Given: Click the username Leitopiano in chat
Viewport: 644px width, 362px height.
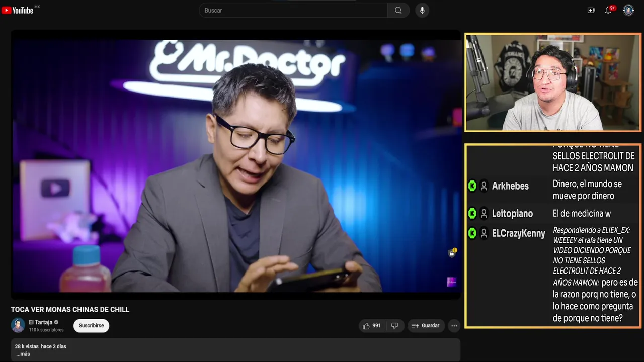Looking at the screenshot, I should 512,214.
